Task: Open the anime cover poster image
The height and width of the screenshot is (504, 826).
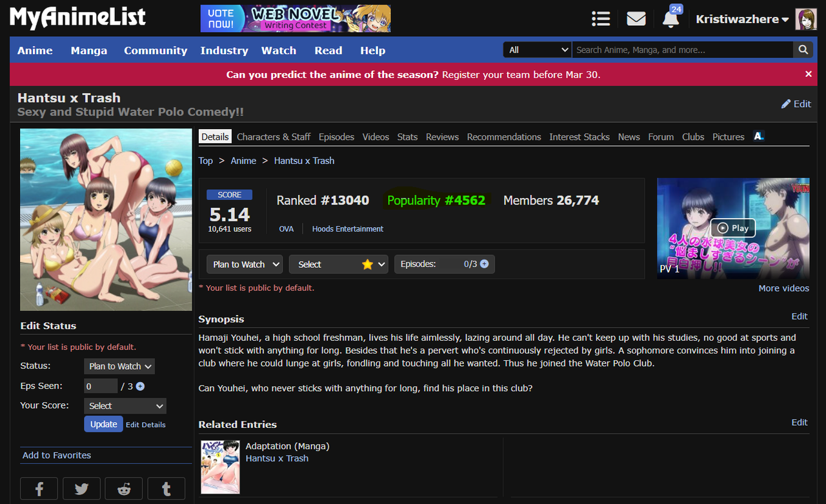Action: (106, 219)
